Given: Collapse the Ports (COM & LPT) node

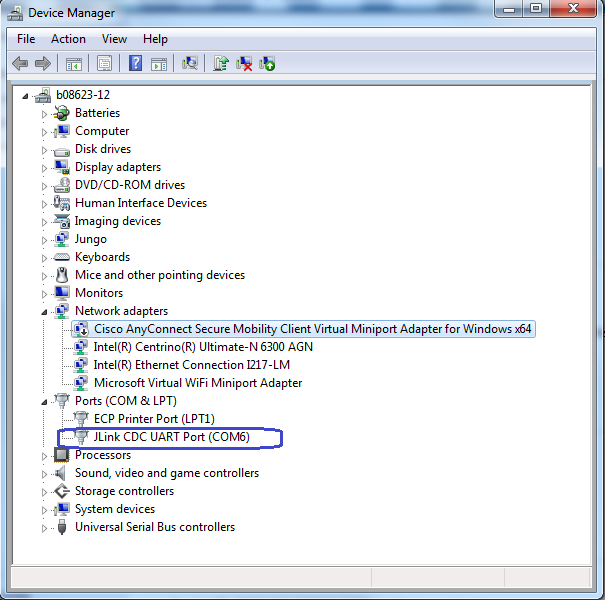Looking at the screenshot, I should [44, 402].
